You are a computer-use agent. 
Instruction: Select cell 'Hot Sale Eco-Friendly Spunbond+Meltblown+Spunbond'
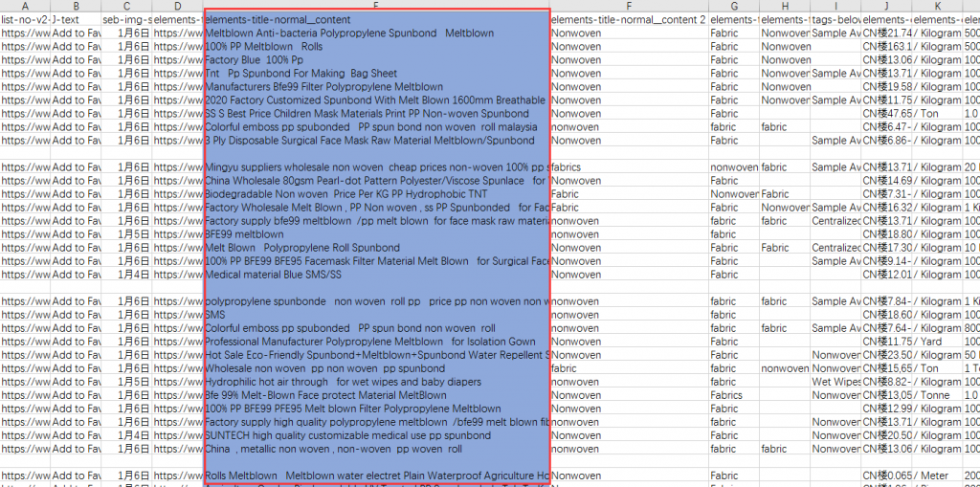coord(377,355)
